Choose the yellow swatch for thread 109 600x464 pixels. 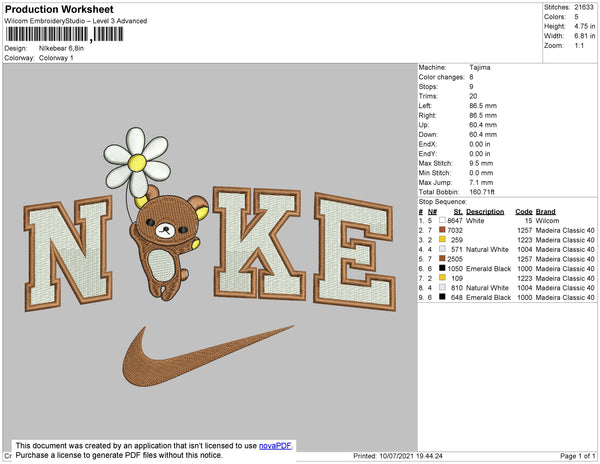click(442, 278)
